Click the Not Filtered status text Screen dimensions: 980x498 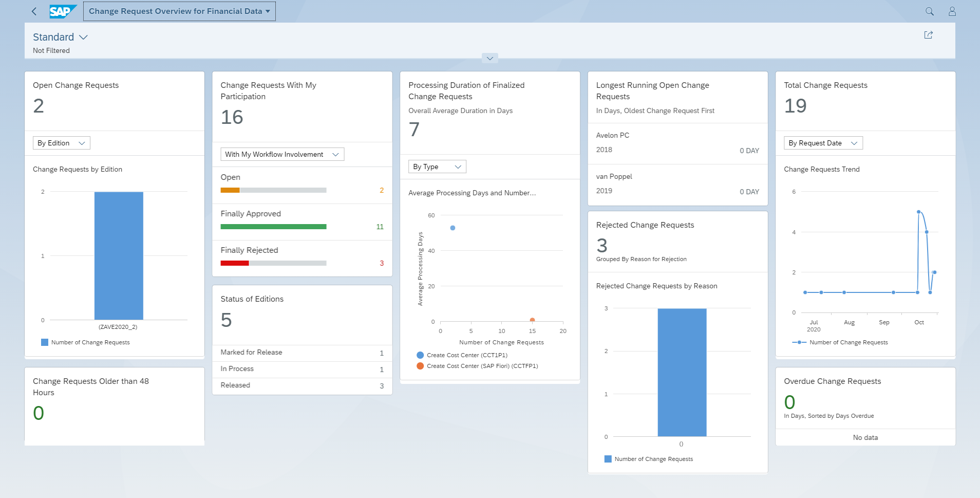click(x=51, y=50)
